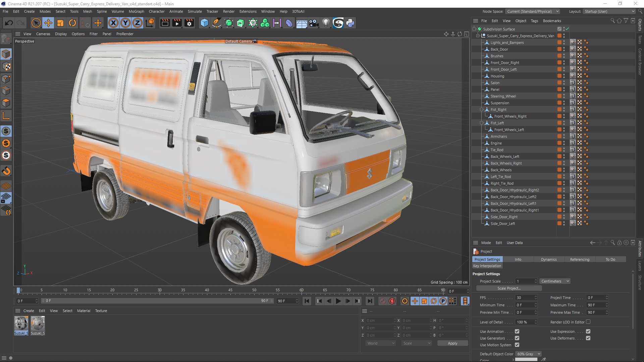Image resolution: width=644 pixels, height=362 pixels.
Task: Open the Spline Pen tool
Action: pos(217,23)
